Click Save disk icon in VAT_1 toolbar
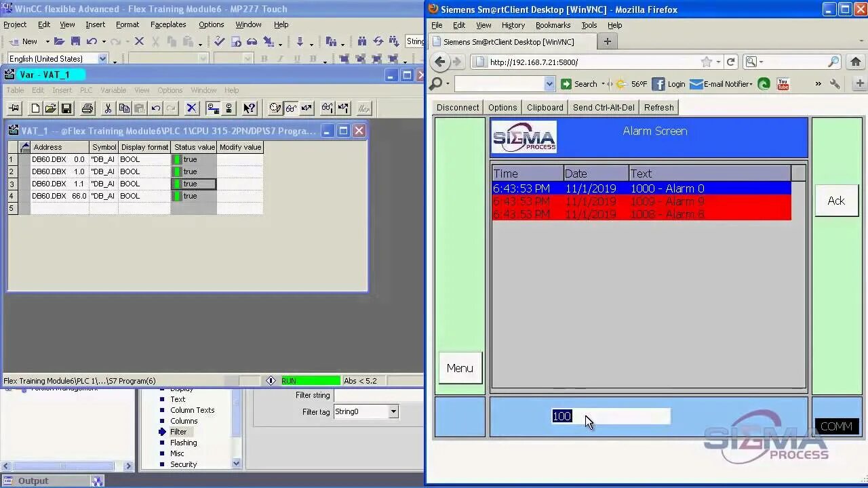This screenshot has width=868, height=488. point(66,108)
